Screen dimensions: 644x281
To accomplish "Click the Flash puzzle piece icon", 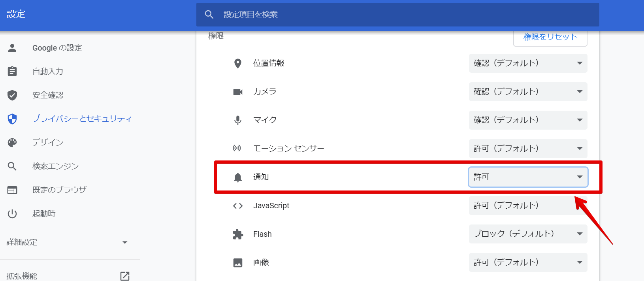I will point(237,234).
